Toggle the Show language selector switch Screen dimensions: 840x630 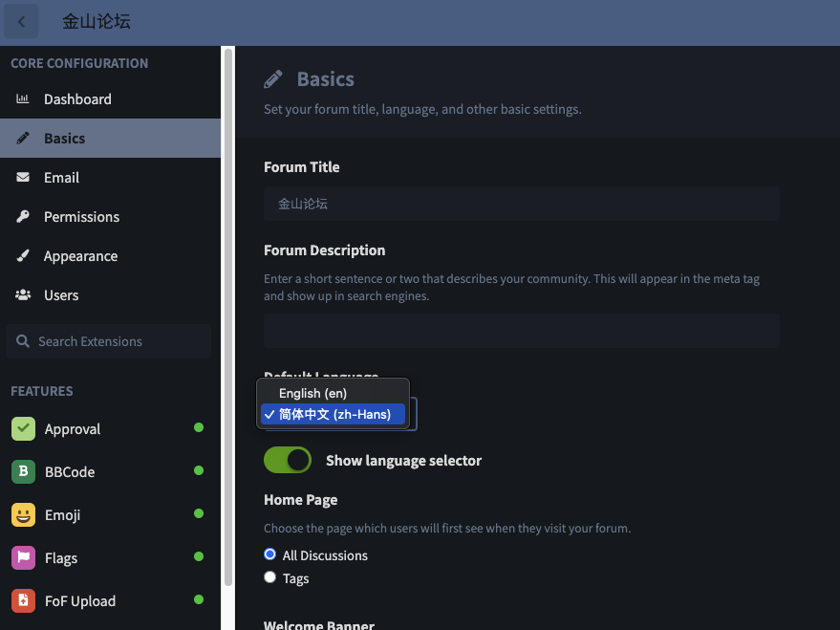pos(288,461)
